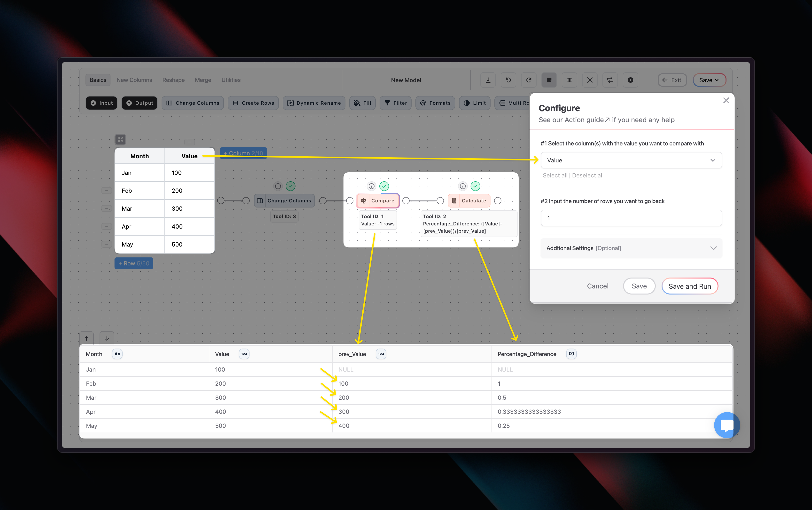812x510 pixels.
Task: Open the Value column dropdown
Action: pyautogui.click(x=631, y=160)
